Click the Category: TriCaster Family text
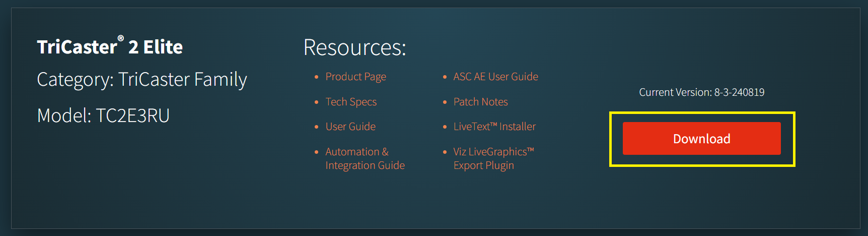The height and width of the screenshot is (236, 868). click(x=142, y=80)
